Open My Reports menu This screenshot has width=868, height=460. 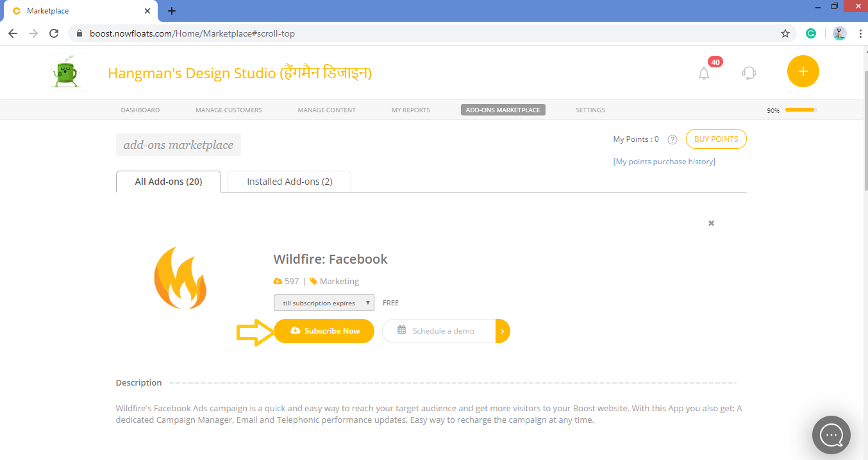pos(411,110)
